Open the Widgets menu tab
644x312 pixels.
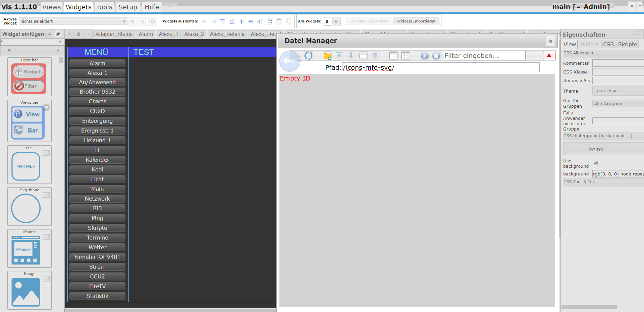(x=78, y=7)
